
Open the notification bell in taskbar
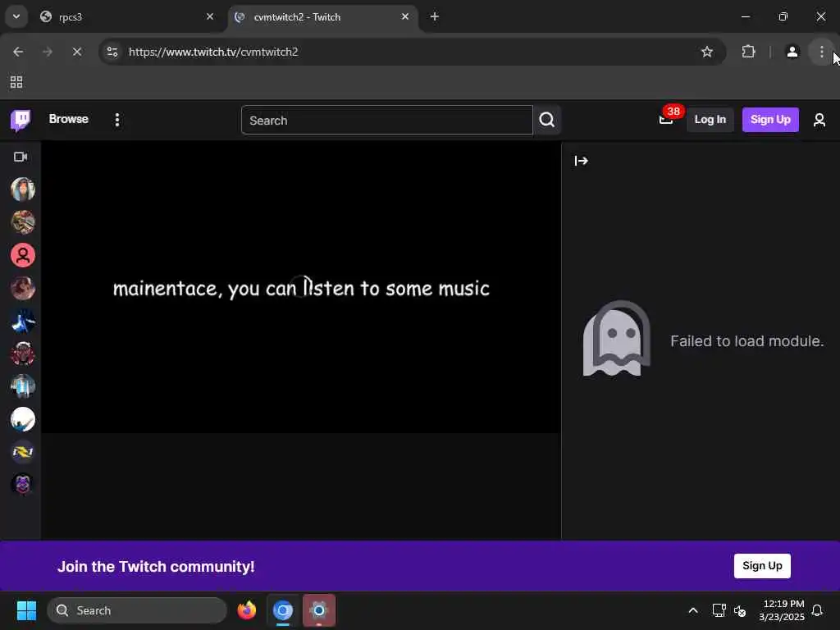[x=817, y=610]
